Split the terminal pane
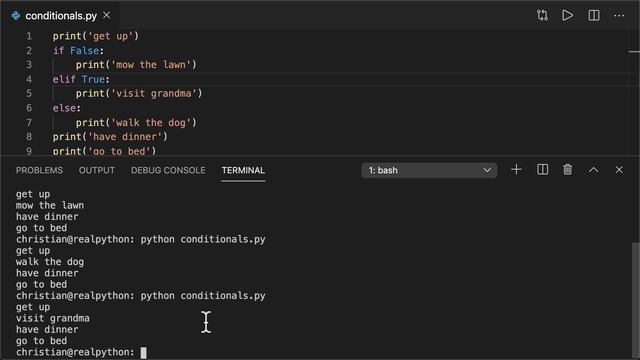The width and height of the screenshot is (640, 360). tap(542, 169)
